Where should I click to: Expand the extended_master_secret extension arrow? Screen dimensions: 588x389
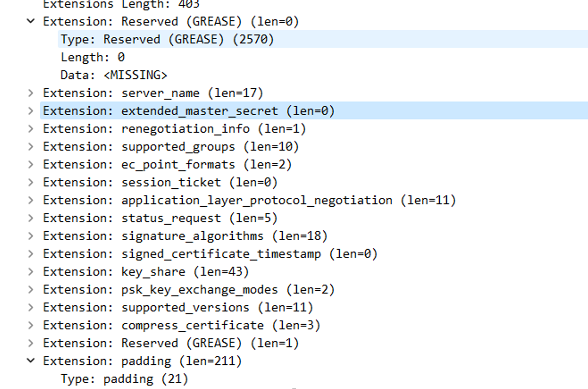tap(31, 111)
